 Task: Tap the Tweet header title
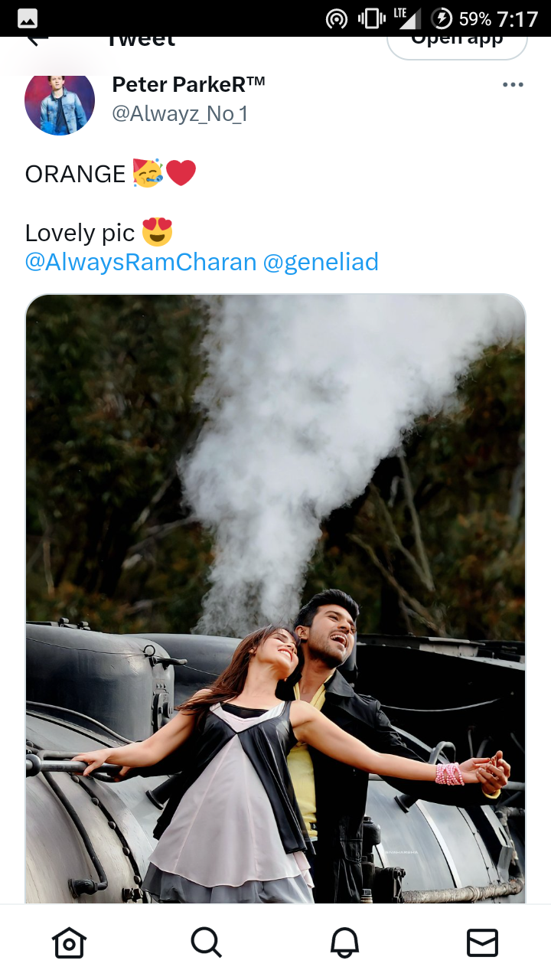pyautogui.click(x=140, y=41)
